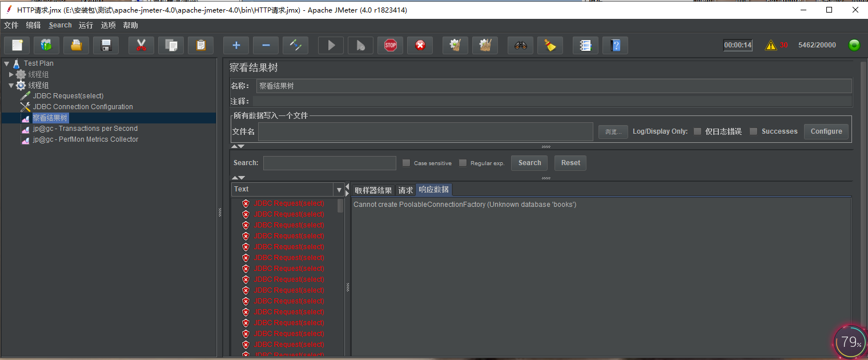Click the Copy toolbar icon
The height and width of the screenshot is (360, 868).
tap(171, 45)
